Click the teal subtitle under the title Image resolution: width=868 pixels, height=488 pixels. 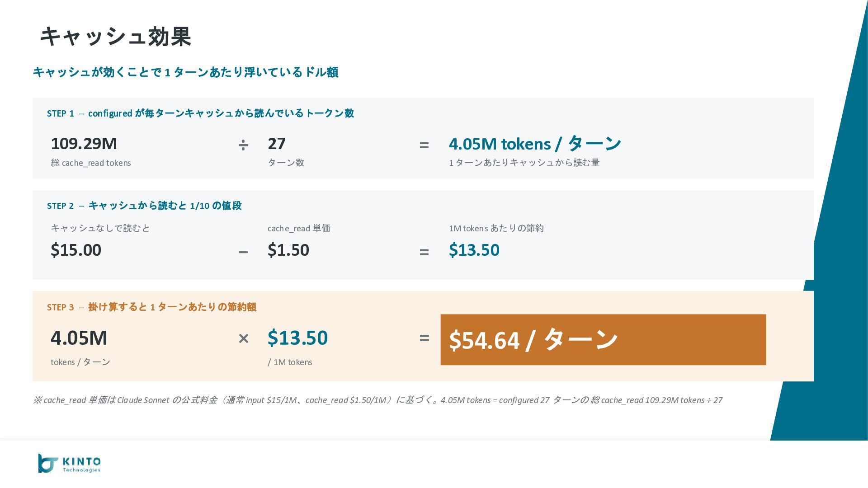185,72
